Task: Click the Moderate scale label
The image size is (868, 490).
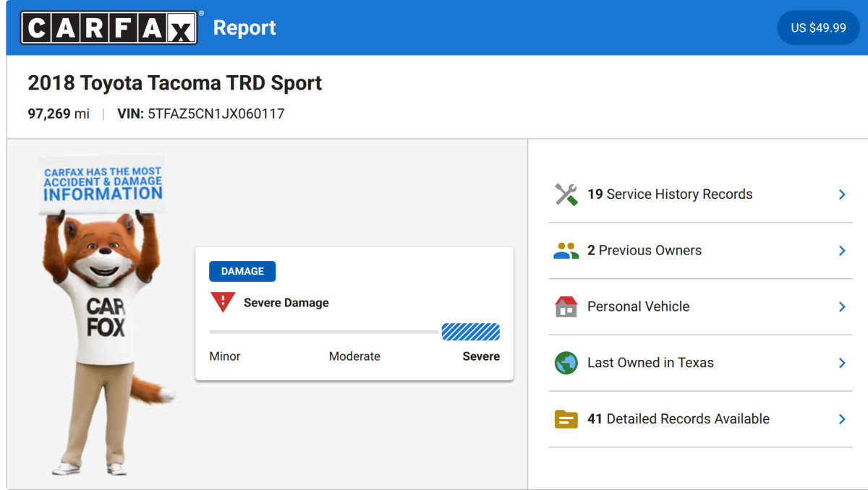Action: (x=354, y=356)
